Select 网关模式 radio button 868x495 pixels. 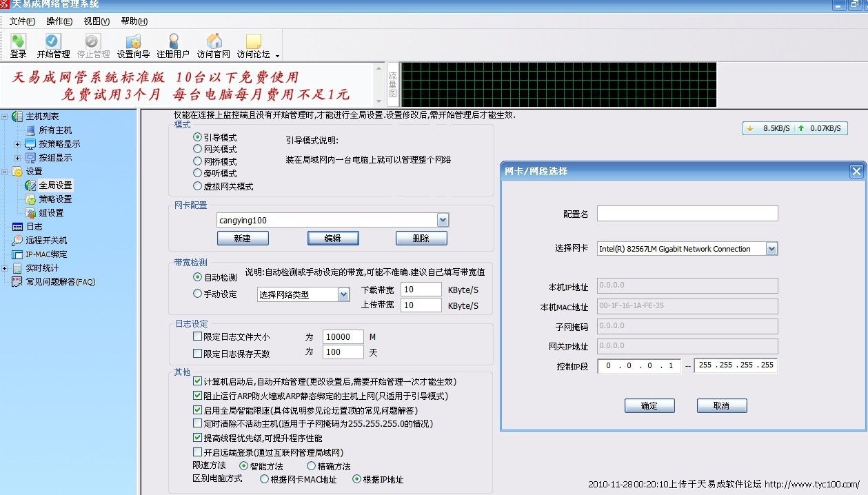click(198, 150)
